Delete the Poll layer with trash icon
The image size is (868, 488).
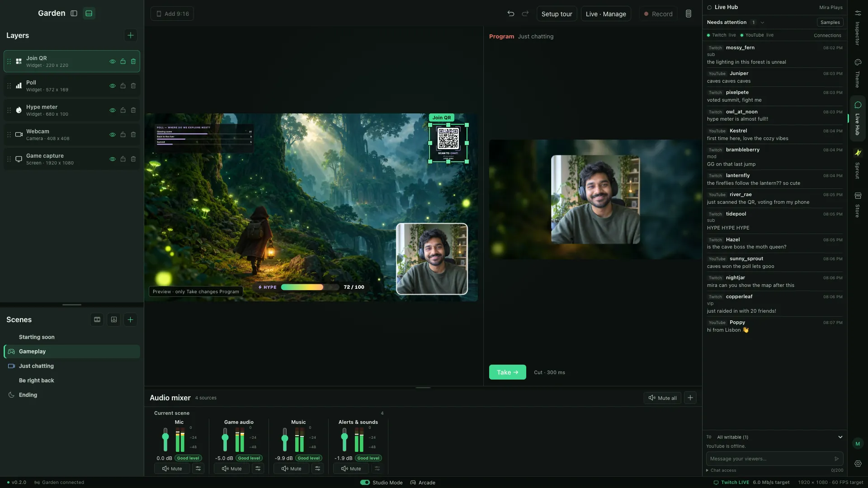click(x=133, y=86)
